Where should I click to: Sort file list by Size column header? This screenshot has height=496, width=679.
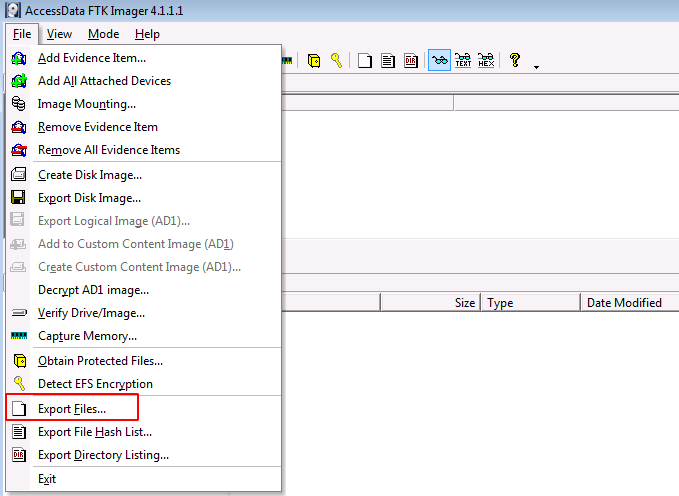[x=430, y=302]
